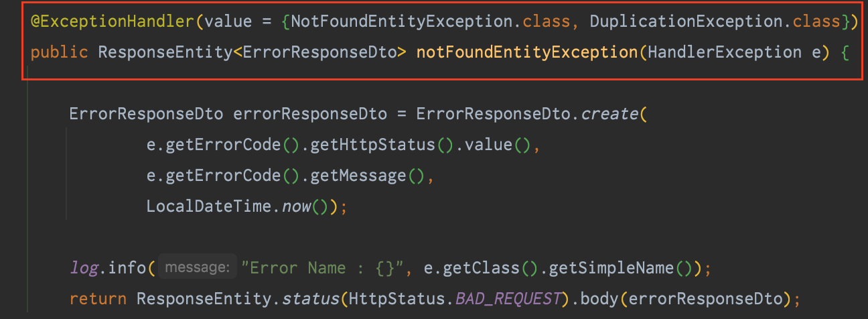Select DuplicationException.class in the annotation
This screenshot has width=868, height=319.
coord(715,21)
